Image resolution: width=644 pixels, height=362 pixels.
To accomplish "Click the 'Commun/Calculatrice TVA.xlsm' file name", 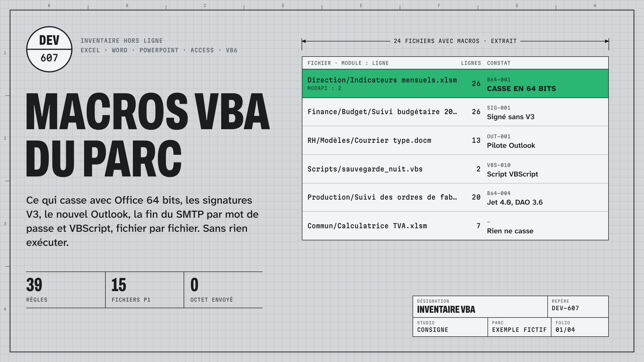I will pos(367,226).
